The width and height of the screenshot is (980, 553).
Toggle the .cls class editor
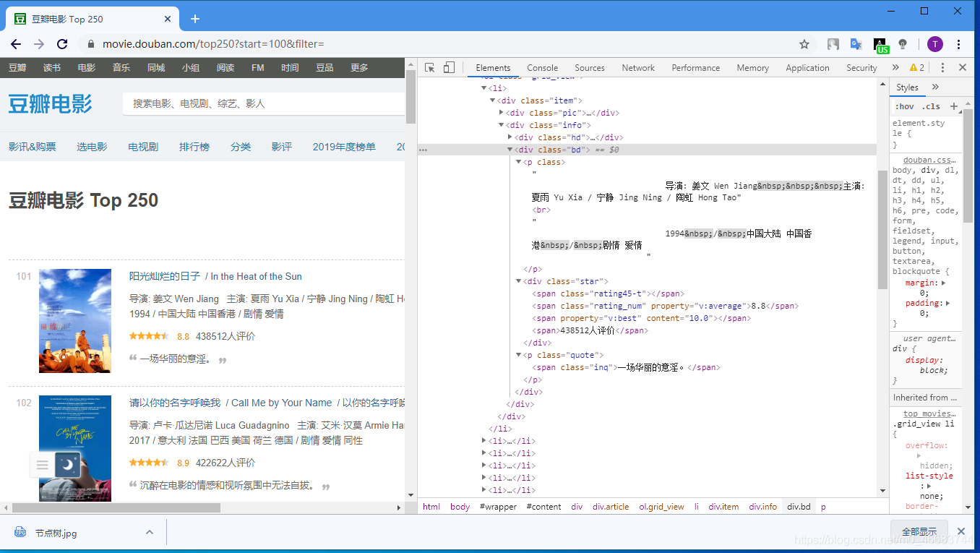pos(931,106)
